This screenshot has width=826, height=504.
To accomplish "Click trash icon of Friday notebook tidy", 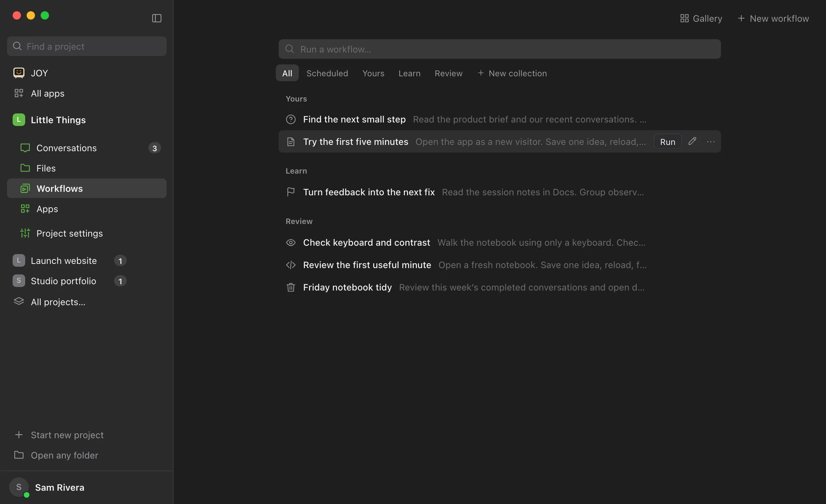I will (290, 287).
